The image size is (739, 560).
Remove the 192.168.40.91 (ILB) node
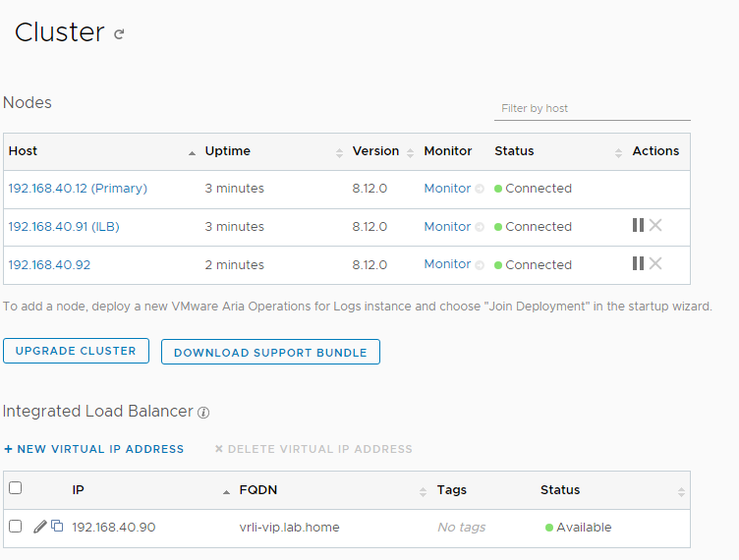point(655,225)
